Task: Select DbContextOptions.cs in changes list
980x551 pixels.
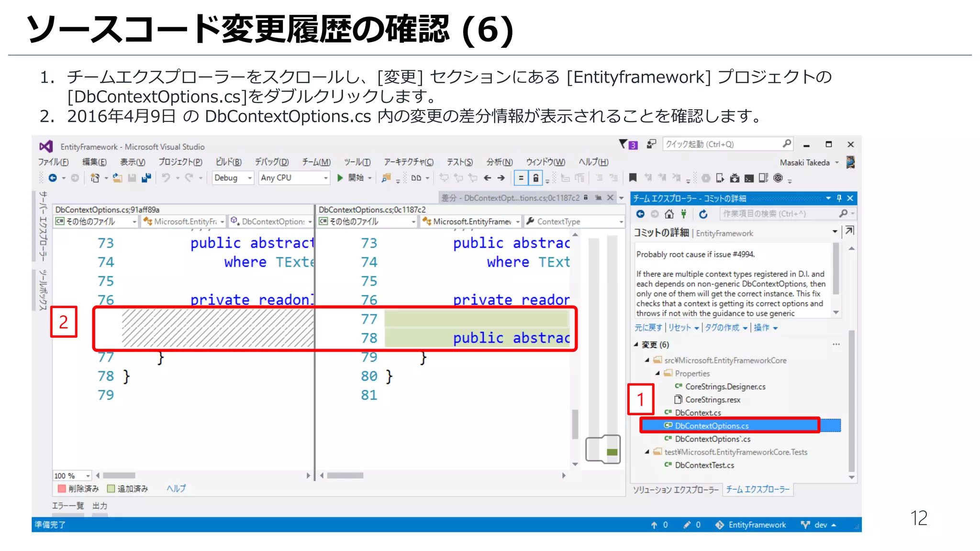Action: tap(740, 425)
